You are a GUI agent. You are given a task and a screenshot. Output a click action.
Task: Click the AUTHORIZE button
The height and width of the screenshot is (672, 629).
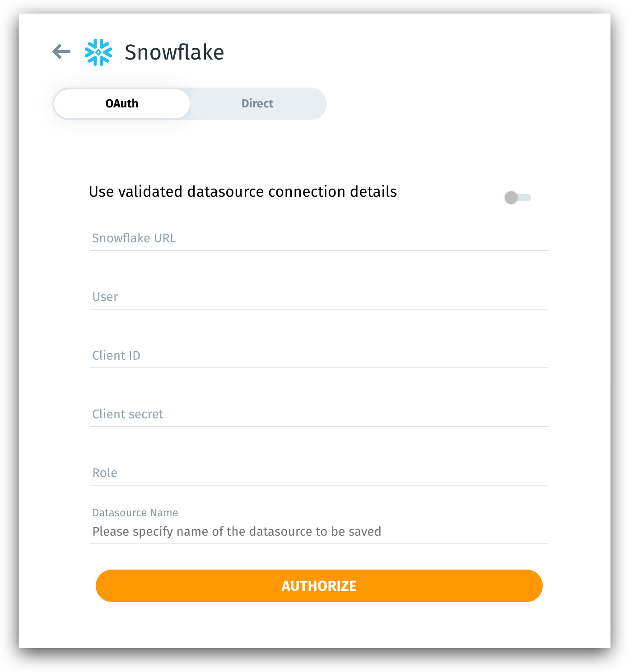[x=319, y=585]
